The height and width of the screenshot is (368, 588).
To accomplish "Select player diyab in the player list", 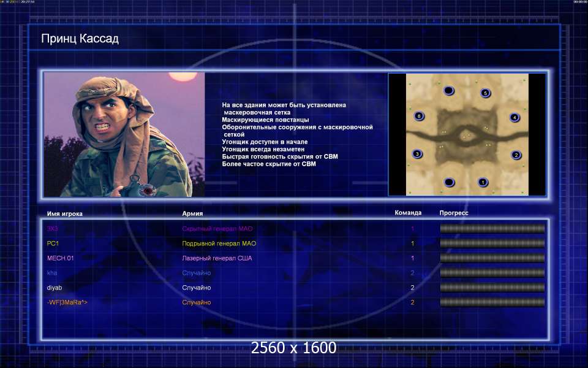I will click(55, 288).
